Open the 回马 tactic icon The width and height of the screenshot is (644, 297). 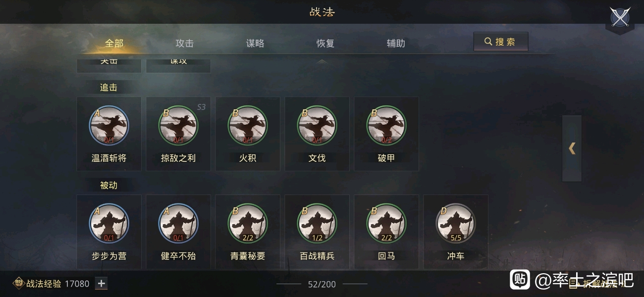(386, 223)
